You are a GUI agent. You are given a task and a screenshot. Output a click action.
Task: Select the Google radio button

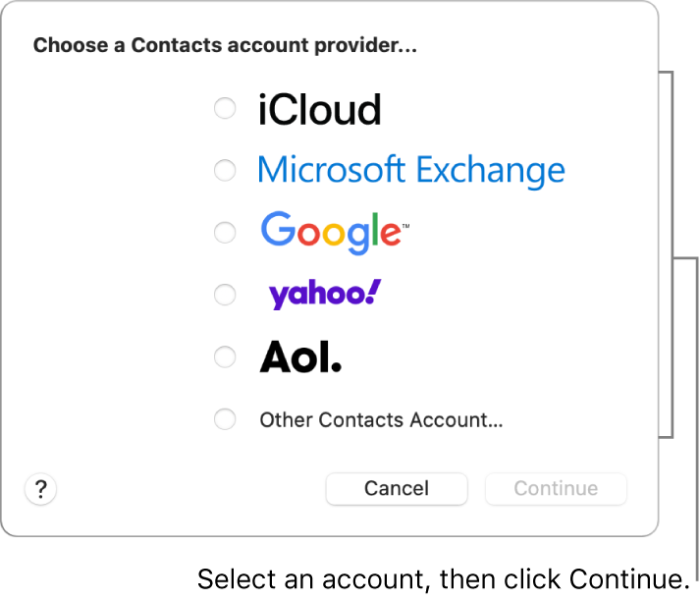point(225,233)
